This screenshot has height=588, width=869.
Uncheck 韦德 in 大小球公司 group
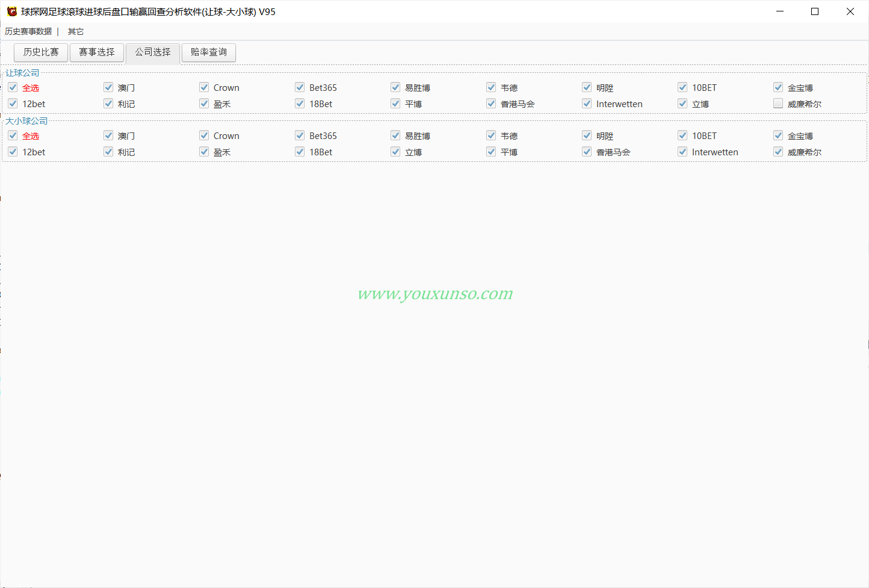[x=491, y=135]
